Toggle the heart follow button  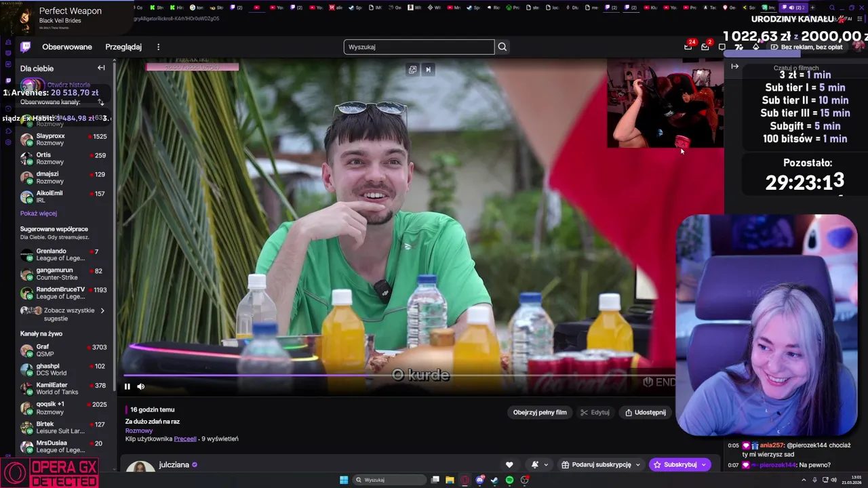pos(509,464)
